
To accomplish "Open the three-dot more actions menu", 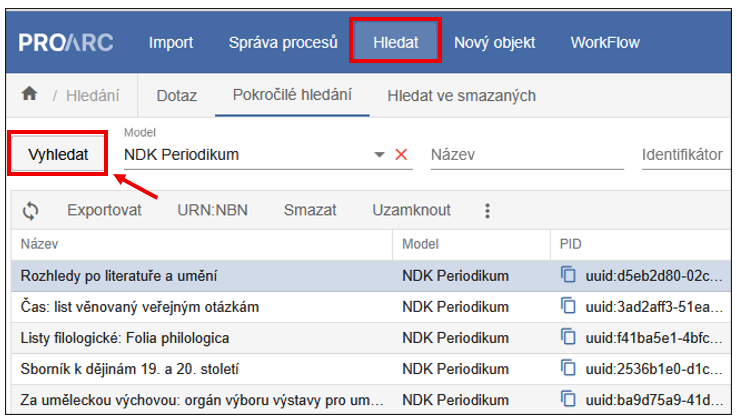I will click(x=488, y=210).
